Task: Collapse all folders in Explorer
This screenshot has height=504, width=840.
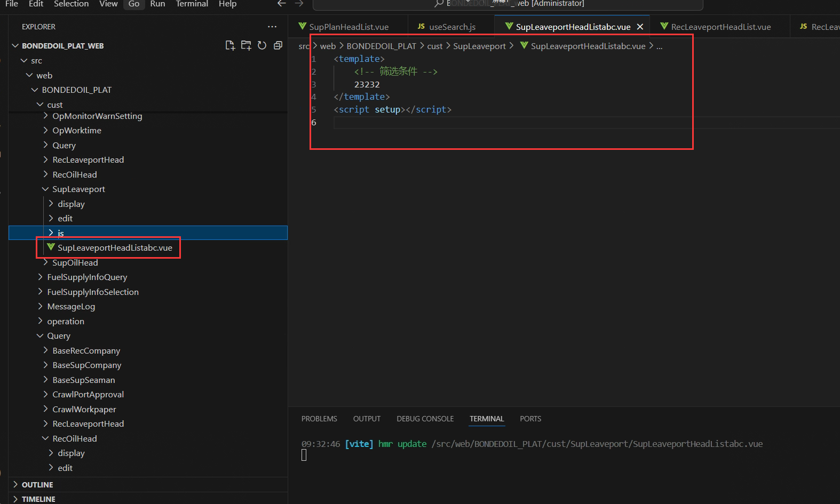Action: (x=278, y=45)
